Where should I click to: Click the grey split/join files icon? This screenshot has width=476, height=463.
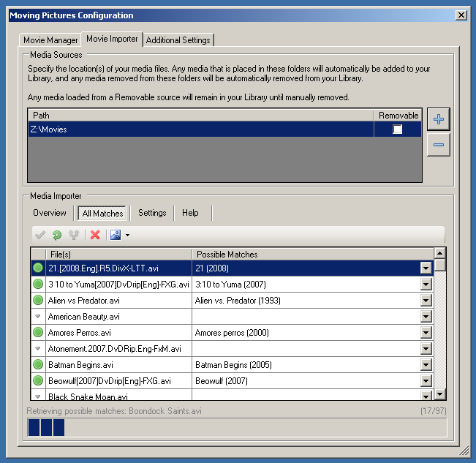coord(74,235)
